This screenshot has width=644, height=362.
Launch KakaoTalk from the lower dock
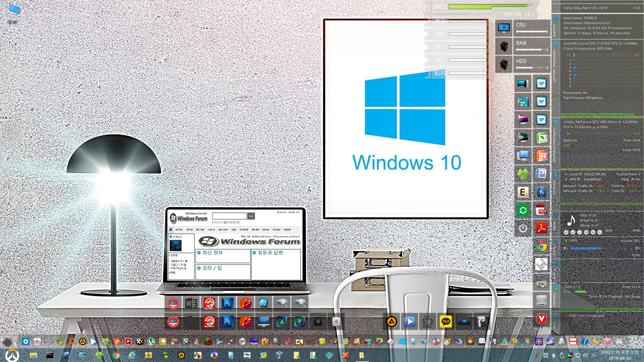(x=445, y=321)
